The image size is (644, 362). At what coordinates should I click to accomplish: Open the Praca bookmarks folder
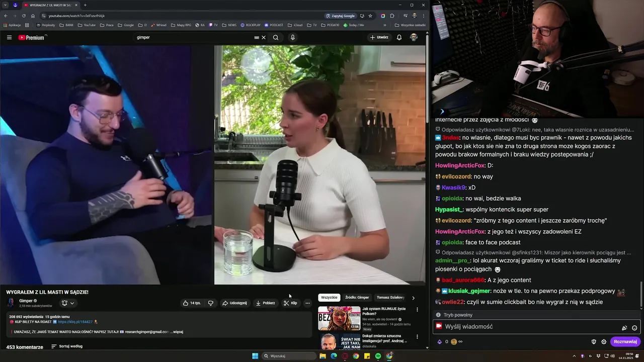[x=107, y=25]
